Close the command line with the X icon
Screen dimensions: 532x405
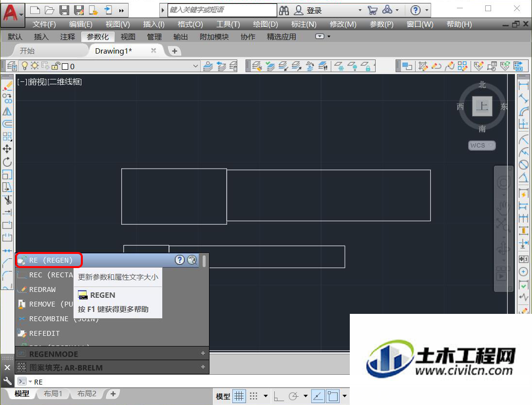point(7,367)
